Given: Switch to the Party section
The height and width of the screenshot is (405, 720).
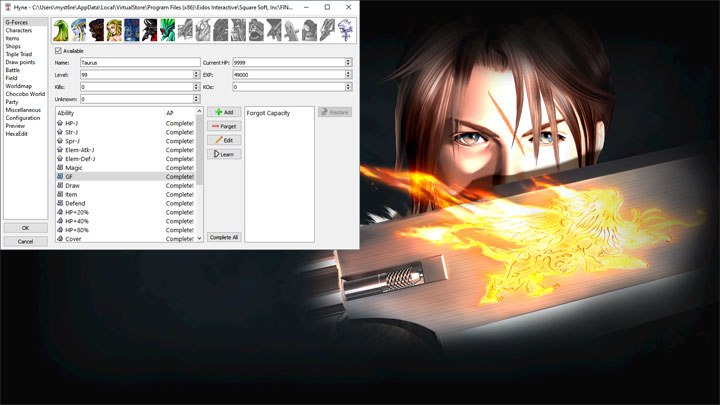Looking at the screenshot, I should (x=25, y=102).
